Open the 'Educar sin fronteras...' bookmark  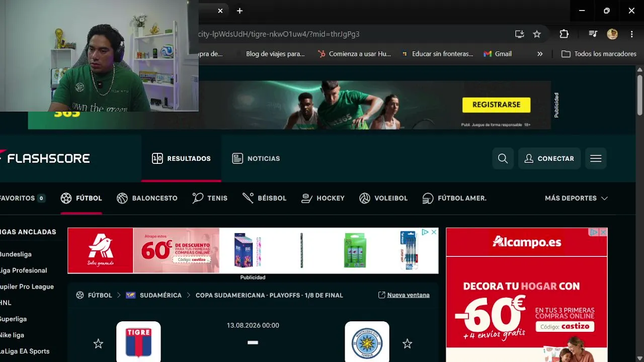pos(437,54)
